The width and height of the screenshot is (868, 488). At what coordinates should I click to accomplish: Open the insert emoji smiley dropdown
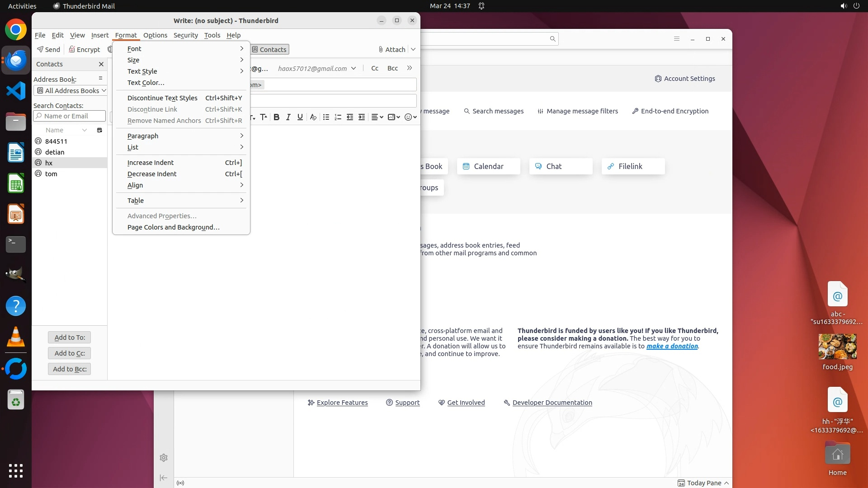click(x=410, y=117)
